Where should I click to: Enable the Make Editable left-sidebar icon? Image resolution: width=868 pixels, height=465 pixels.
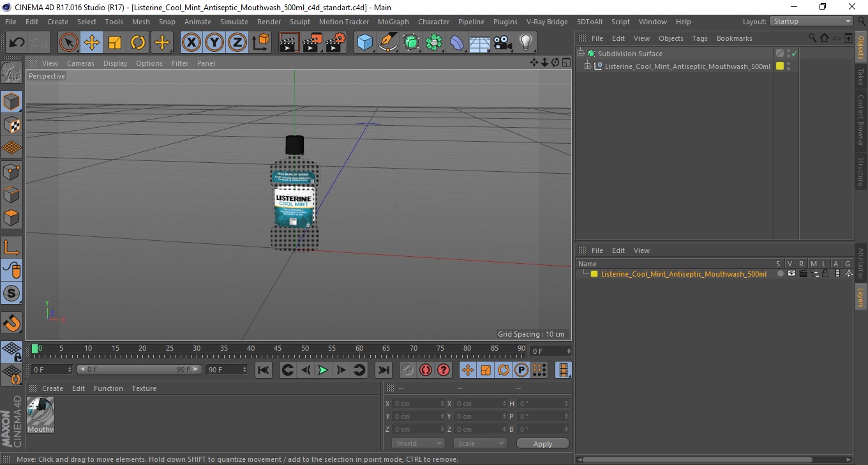coord(11,72)
